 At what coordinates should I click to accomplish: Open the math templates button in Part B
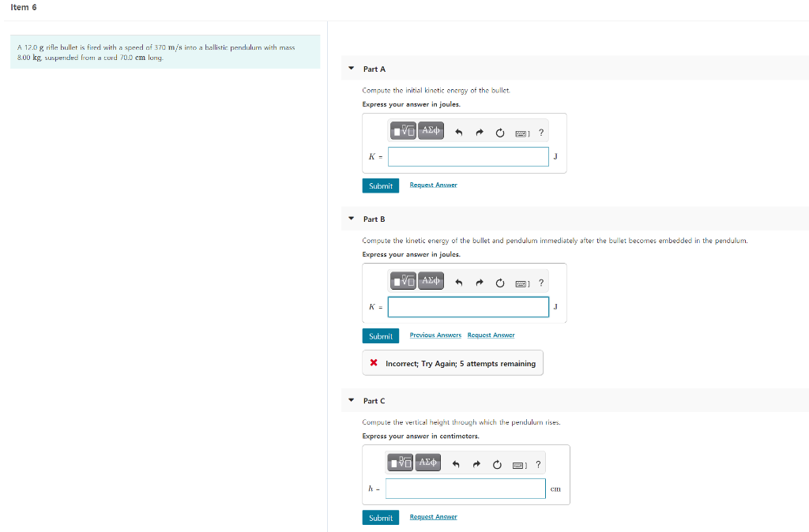click(x=403, y=281)
